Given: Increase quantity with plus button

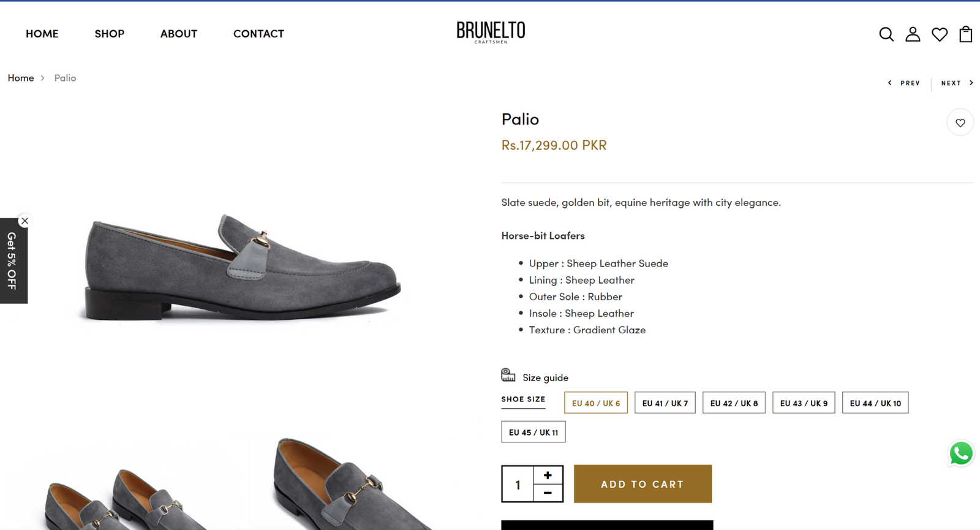Looking at the screenshot, I should tap(548, 475).
